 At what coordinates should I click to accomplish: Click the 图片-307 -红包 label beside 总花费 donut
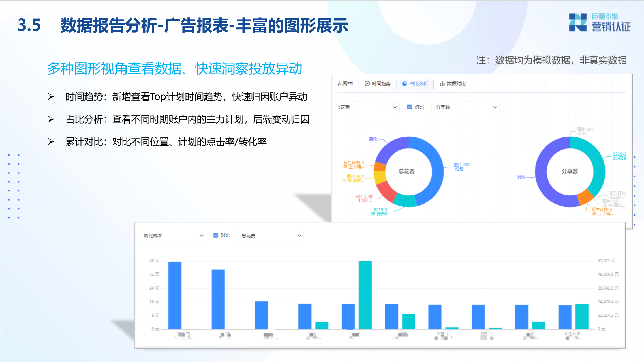[462, 167]
